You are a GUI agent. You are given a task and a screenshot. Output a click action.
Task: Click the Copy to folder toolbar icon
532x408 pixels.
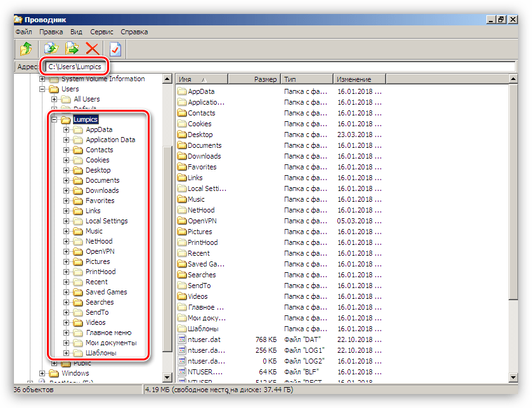point(51,48)
